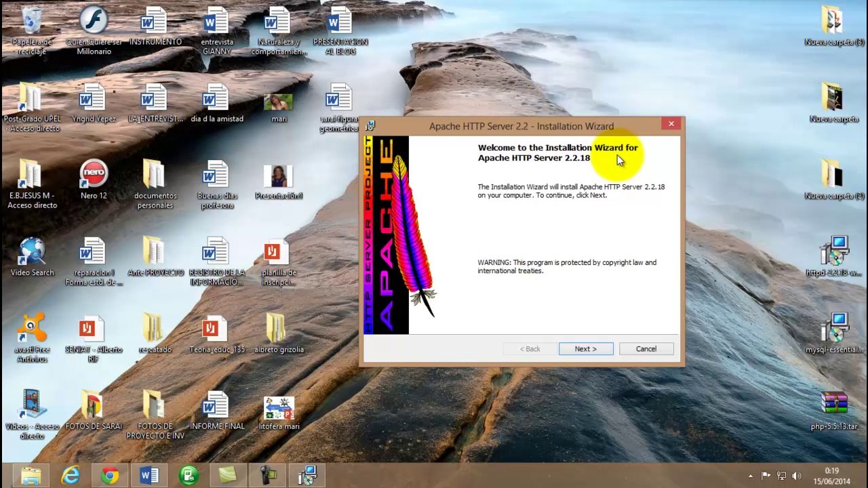Select the Presentación1 picture thumbnail

[x=279, y=182]
